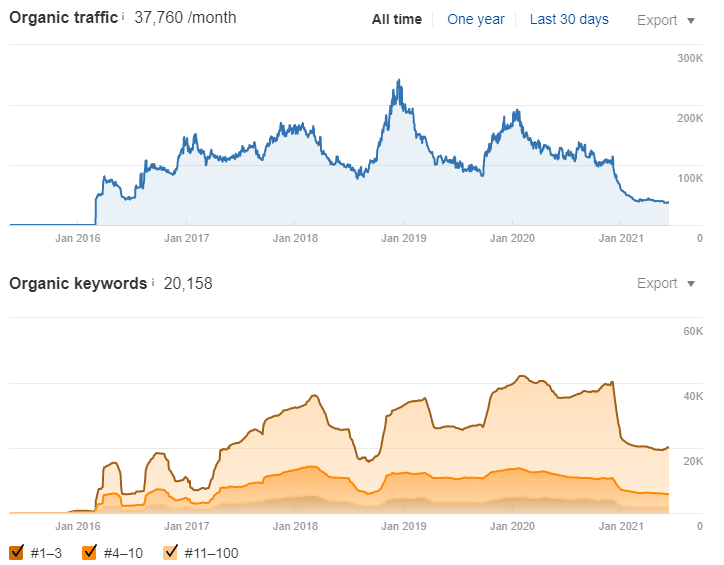724x565 pixels.
Task: Click the 200K axis label
Action: [690, 118]
